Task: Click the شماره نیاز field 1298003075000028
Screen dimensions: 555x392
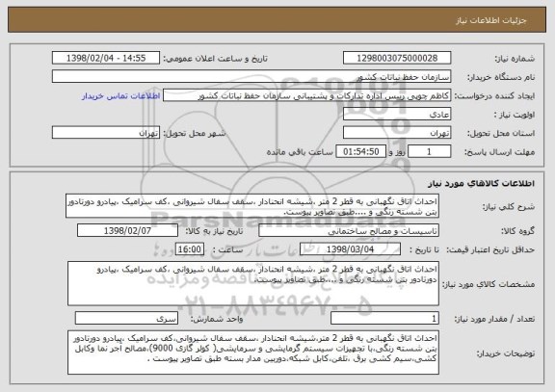Action: tap(397, 58)
